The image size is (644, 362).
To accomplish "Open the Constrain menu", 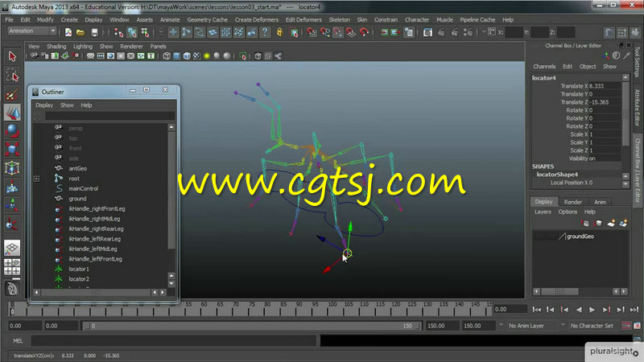I will coord(386,19).
